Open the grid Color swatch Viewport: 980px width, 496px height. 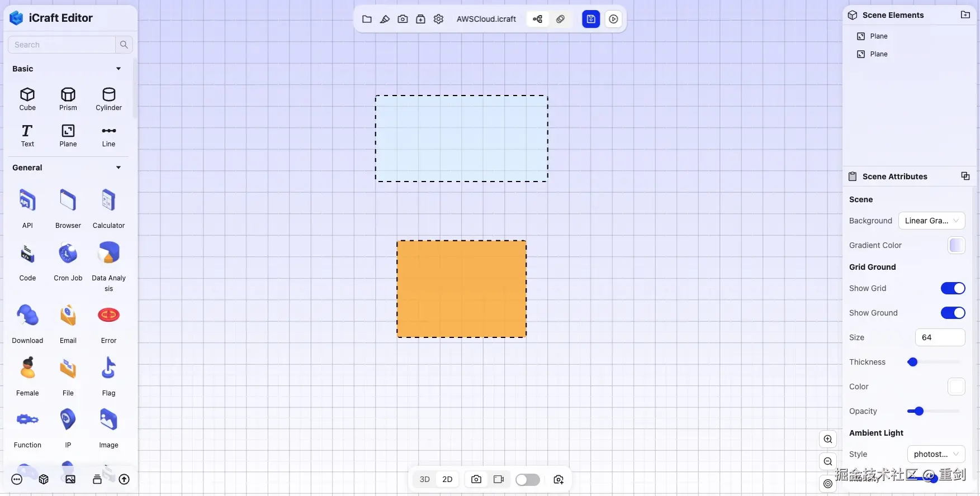pyautogui.click(x=956, y=387)
